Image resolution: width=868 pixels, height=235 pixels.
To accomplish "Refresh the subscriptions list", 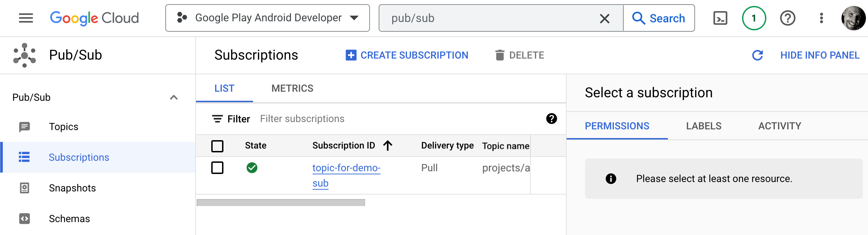I will point(757,55).
